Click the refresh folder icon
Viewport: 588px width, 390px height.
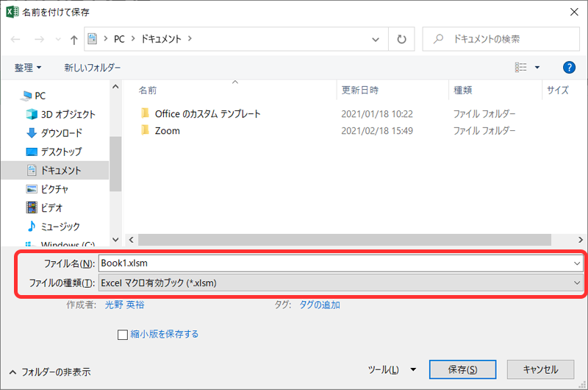click(401, 39)
